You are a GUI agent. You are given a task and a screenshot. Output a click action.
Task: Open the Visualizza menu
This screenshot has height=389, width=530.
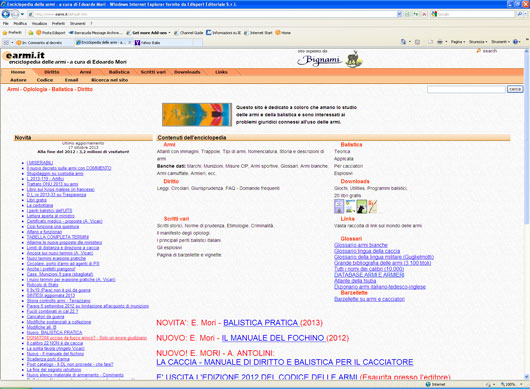39,24
